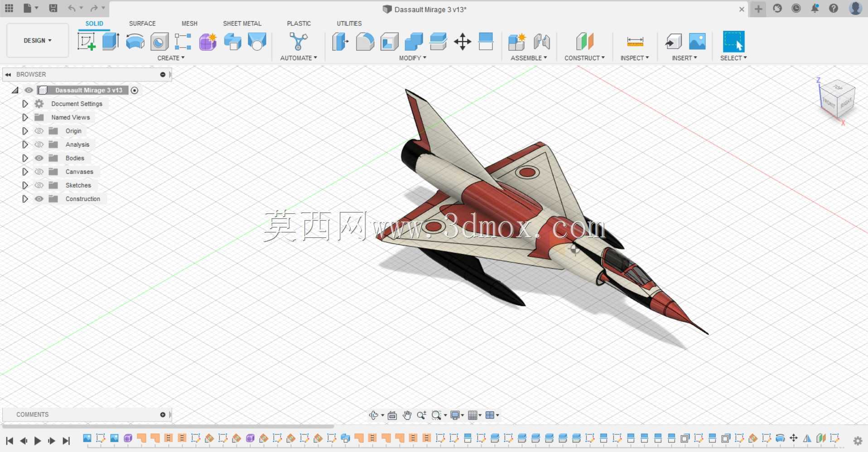
Task: Open the DESIGN workspace dropdown
Action: pyautogui.click(x=38, y=41)
